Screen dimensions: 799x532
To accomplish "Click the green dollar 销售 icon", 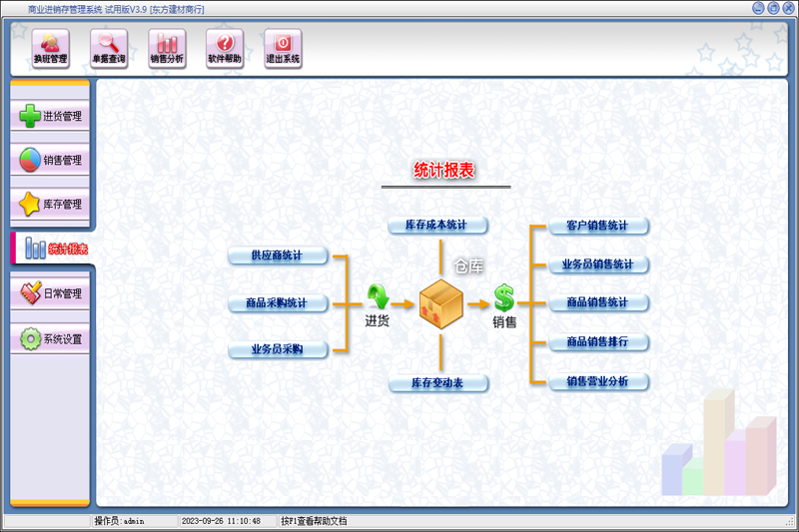I will coord(504,297).
